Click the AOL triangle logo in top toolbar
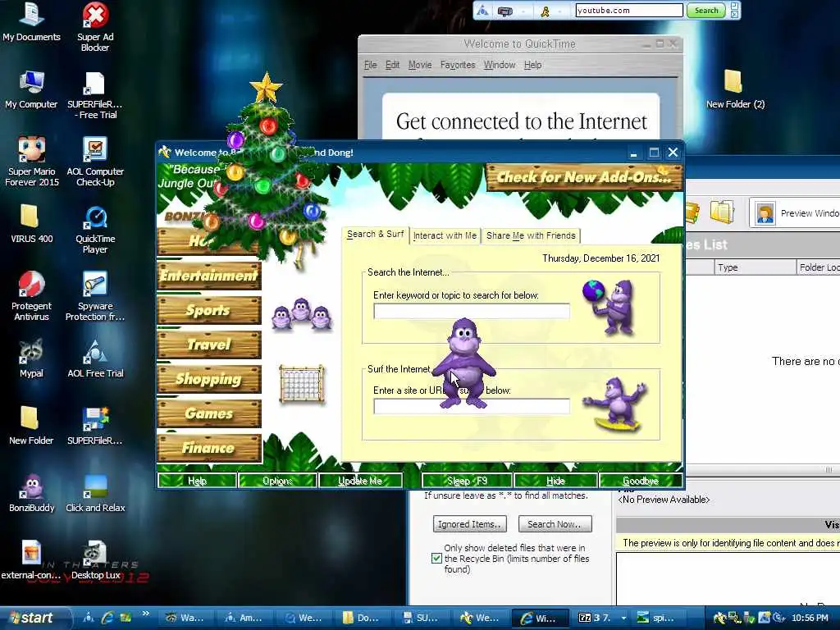The image size is (840, 630). 482,10
